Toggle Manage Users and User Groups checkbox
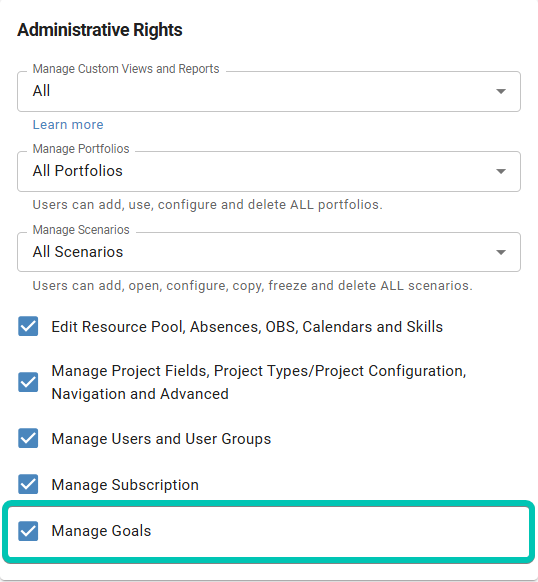Viewport: 538px width, 582px height. 28,438
